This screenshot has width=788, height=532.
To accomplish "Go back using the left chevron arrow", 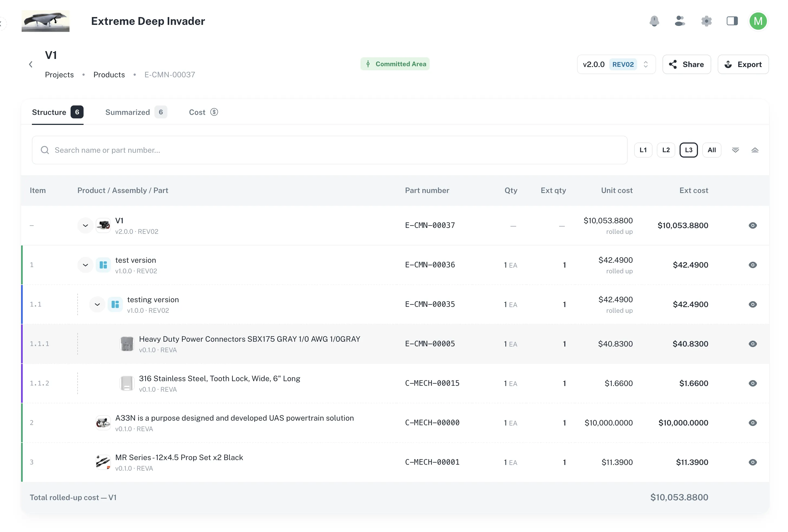I will point(31,64).
